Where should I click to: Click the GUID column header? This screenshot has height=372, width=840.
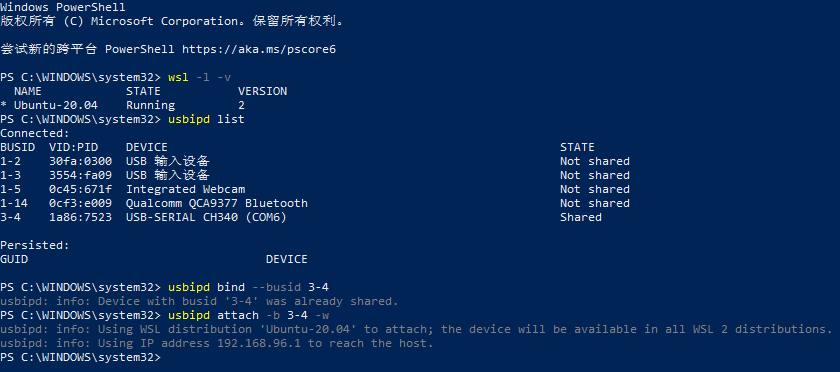(14, 259)
